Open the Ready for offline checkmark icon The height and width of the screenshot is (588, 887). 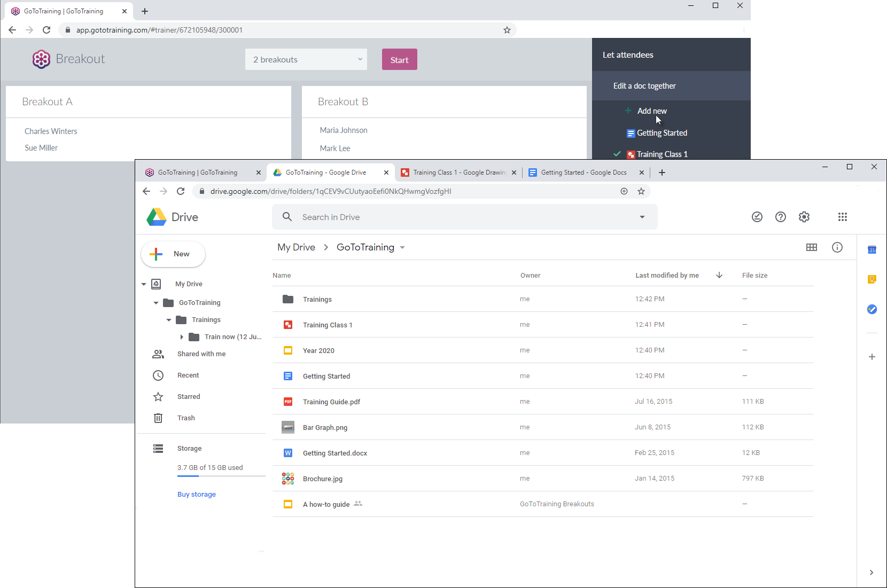757,217
